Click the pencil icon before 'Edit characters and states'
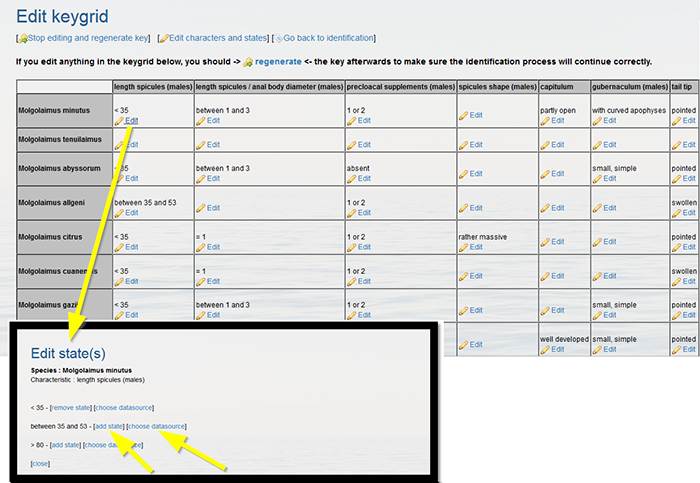This screenshot has width=700, height=483. (x=164, y=38)
